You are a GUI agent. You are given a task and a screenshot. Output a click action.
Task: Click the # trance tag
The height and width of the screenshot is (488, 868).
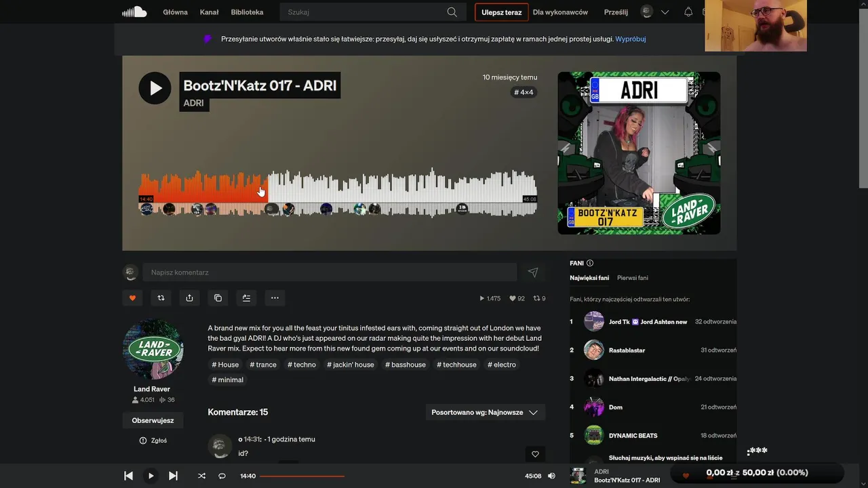263,365
